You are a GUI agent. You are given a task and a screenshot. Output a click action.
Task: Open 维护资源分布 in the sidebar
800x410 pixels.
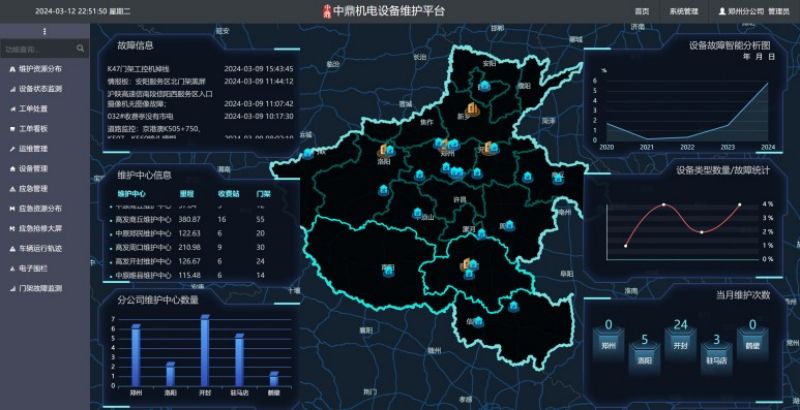40,69
